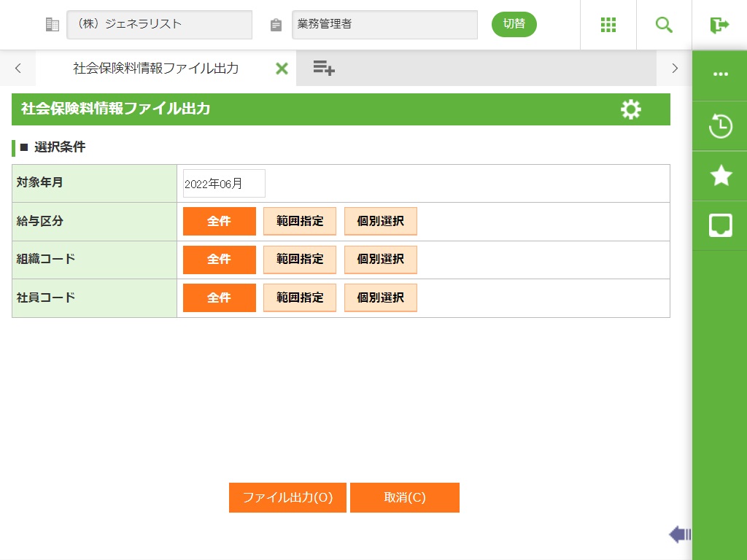Click the ファイル出力(O) button
The image size is (747, 560).
tap(287, 498)
